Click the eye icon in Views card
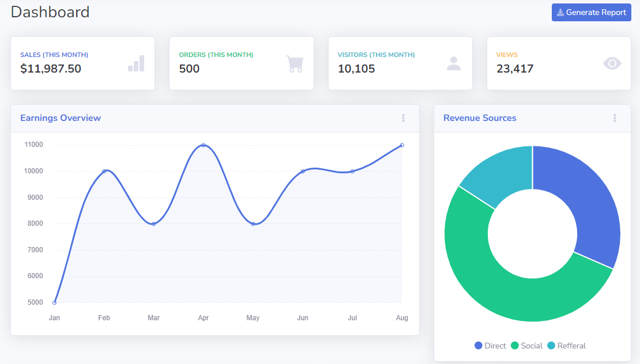Viewport: 640px width, 364px height. coord(612,63)
